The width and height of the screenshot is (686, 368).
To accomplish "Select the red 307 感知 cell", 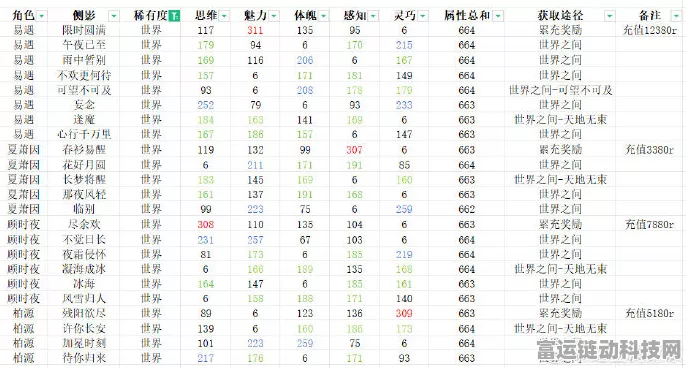I will pyautogui.click(x=354, y=150).
